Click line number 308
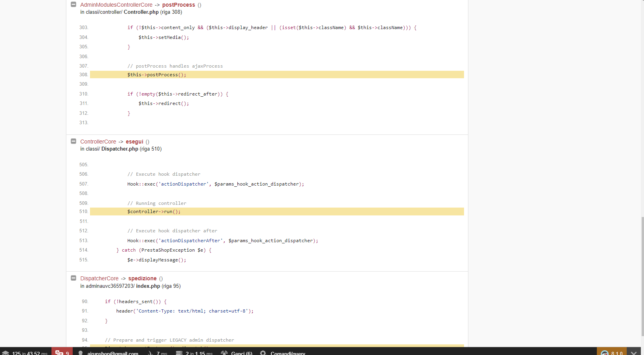This screenshot has height=355, width=644. point(83,75)
